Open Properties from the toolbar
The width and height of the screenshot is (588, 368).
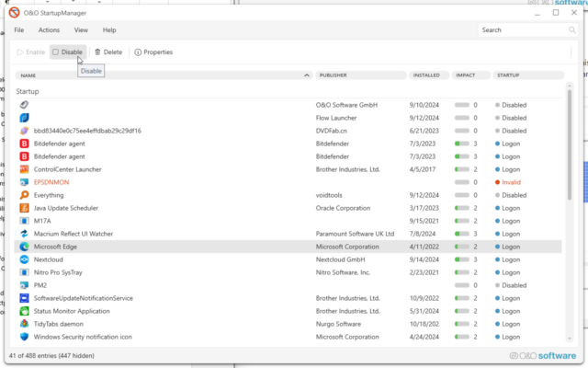(153, 52)
